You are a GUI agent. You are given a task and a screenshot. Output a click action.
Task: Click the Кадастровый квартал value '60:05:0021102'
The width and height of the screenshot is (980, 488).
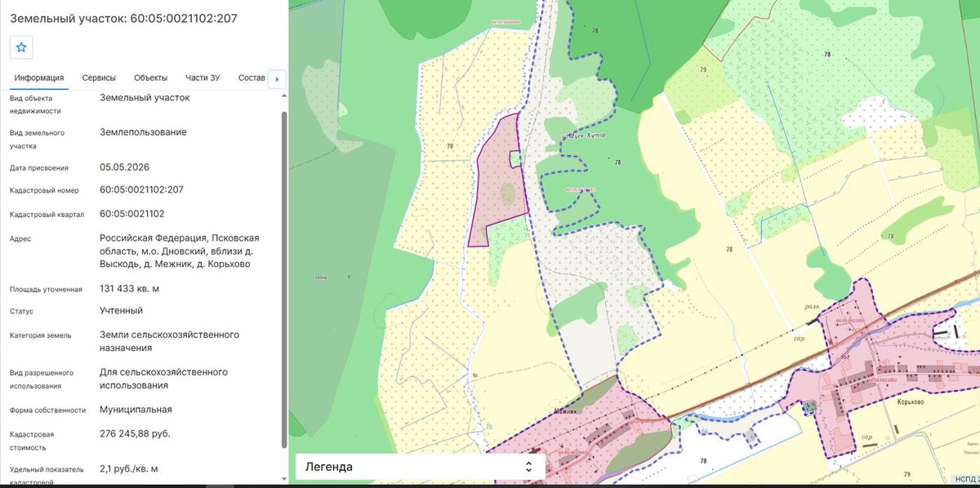132,214
